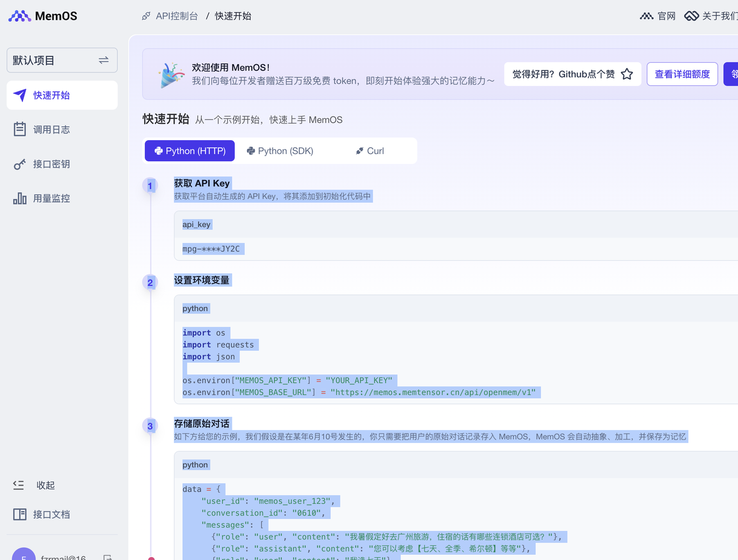Click the API控制台 breadcrumb plug icon
The width and height of the screenshot is (738, 560).
click(146, 16)
